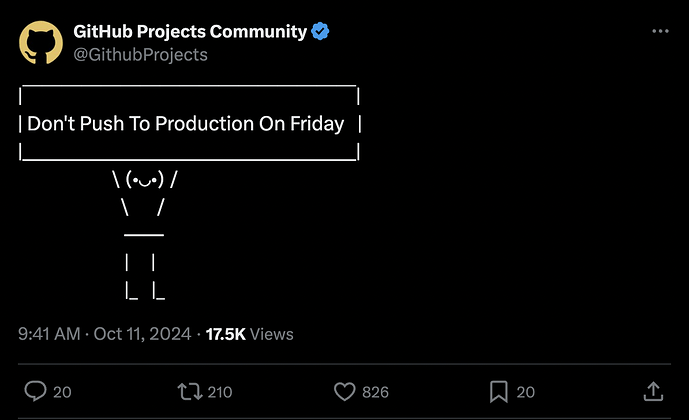Open the 9:41 AM post time link
This screenshot has width=689, height=420.
click(x=49, y=334)
